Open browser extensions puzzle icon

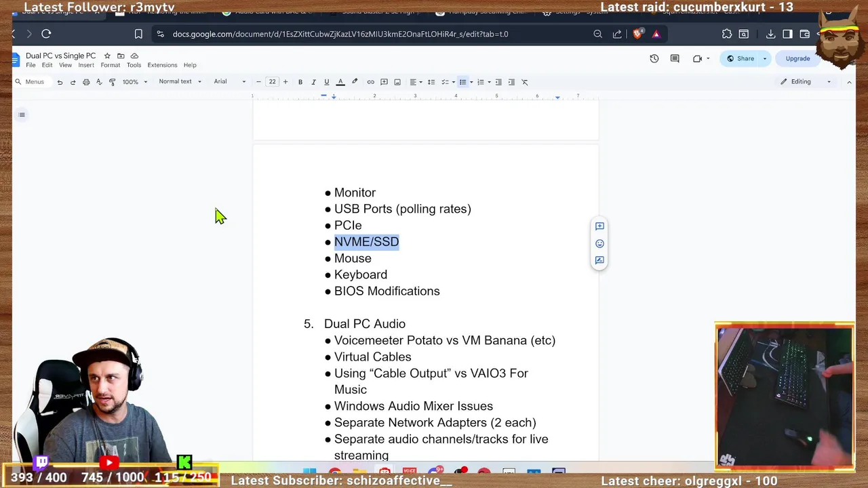click(727, 34)
